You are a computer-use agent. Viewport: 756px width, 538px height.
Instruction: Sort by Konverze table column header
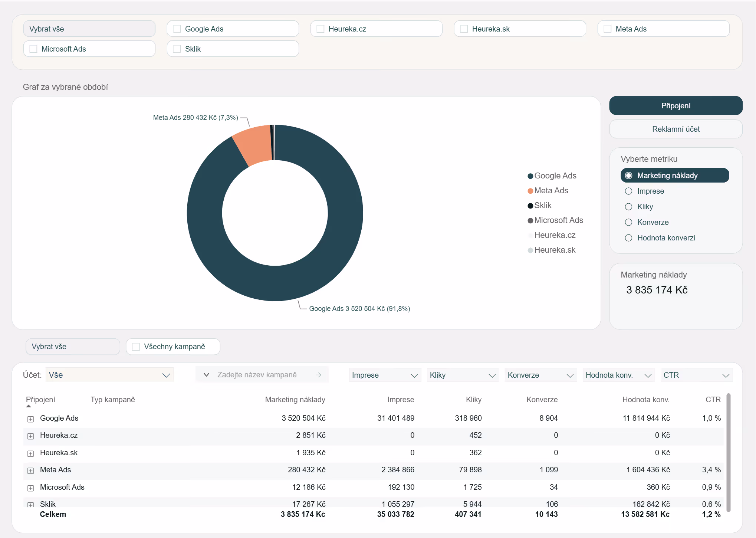[542, 400]
